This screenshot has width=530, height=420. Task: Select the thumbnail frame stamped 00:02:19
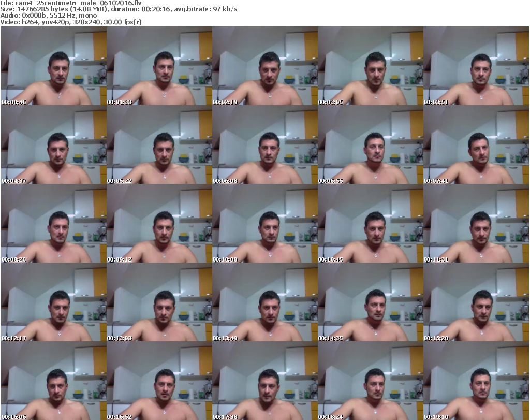click(265, 66)
